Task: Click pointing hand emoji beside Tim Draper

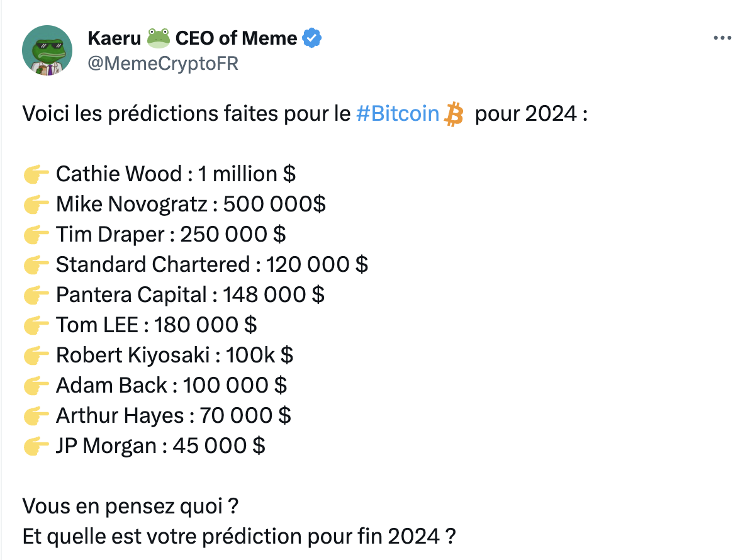Action: coord(36,235)
